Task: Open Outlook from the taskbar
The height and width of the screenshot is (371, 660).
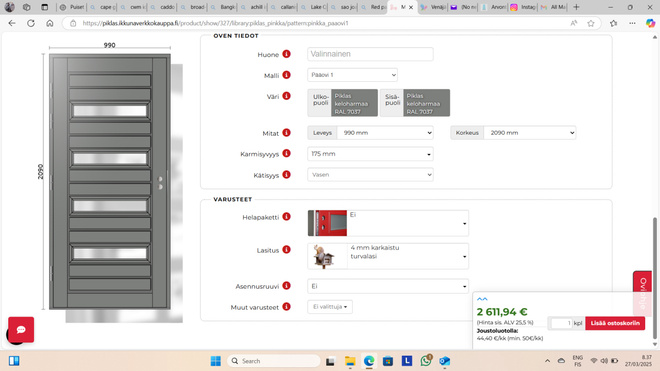Action: pyautogui.click(x=444, y=361)
